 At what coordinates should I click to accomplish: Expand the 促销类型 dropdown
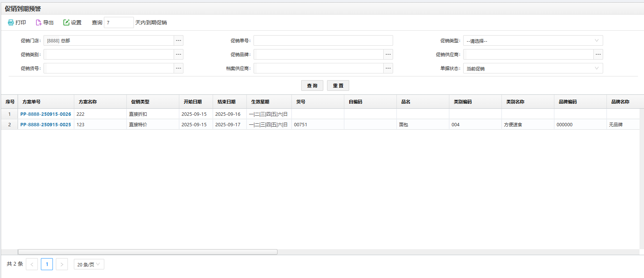pyautogui.click(x=533, y=40)
